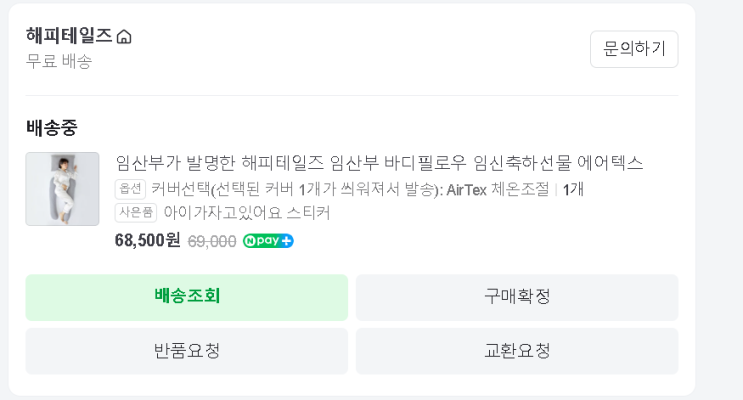Confirm purchase with the 구매확정 button
743x400 pixels.
click(x=517, y=297)
